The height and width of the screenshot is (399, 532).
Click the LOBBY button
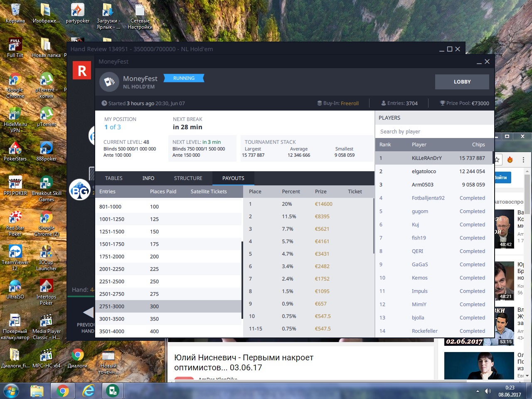click(462, 82)
